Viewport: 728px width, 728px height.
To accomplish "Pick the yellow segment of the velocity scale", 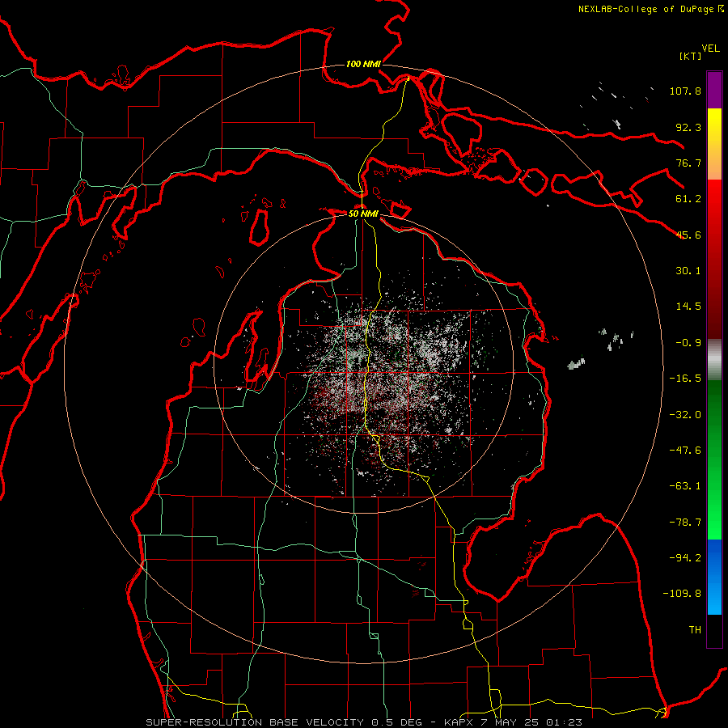I will tap(714, 144).
